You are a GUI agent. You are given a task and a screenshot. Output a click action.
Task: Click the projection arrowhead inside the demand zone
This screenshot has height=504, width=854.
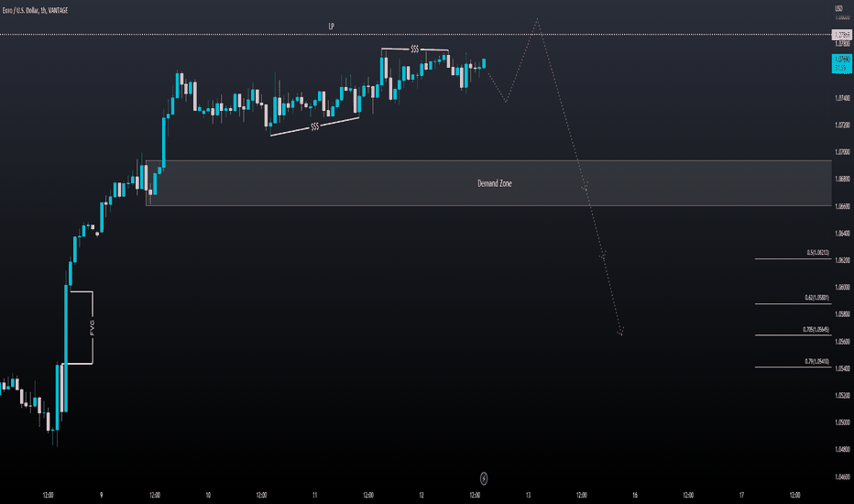(x=585, y=188)
